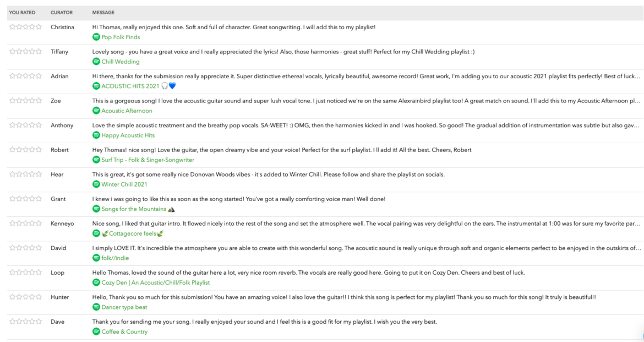Click Spotify icon beside Happy Acoustic Hits
The image size is (644, 342).
(96, 135)
